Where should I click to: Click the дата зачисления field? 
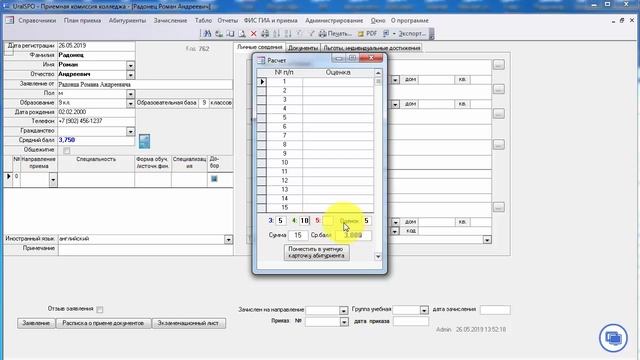click(495, 310)
